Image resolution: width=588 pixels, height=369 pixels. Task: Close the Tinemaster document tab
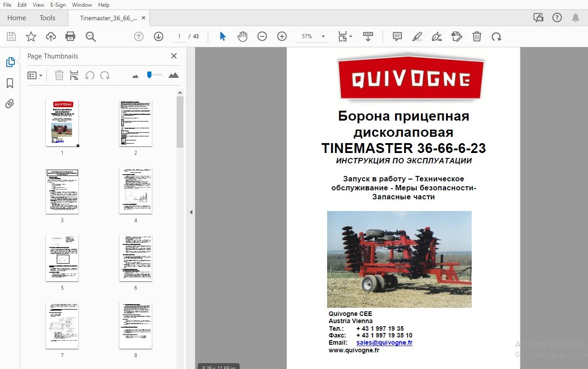[x=143, y=18]
